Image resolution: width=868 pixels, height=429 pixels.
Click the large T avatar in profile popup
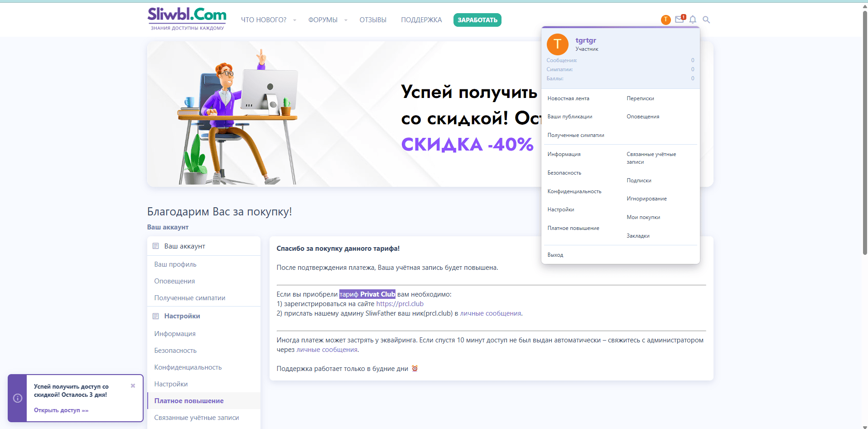pyautogui.click(x=557, y=44)
